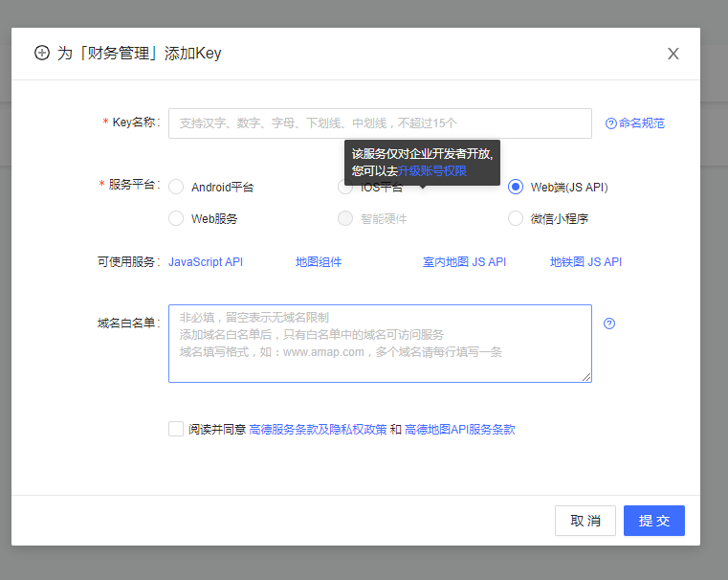Screen dimensions: 728x580
Task: Select the Web服务 radio button
Action: point(176,218)
